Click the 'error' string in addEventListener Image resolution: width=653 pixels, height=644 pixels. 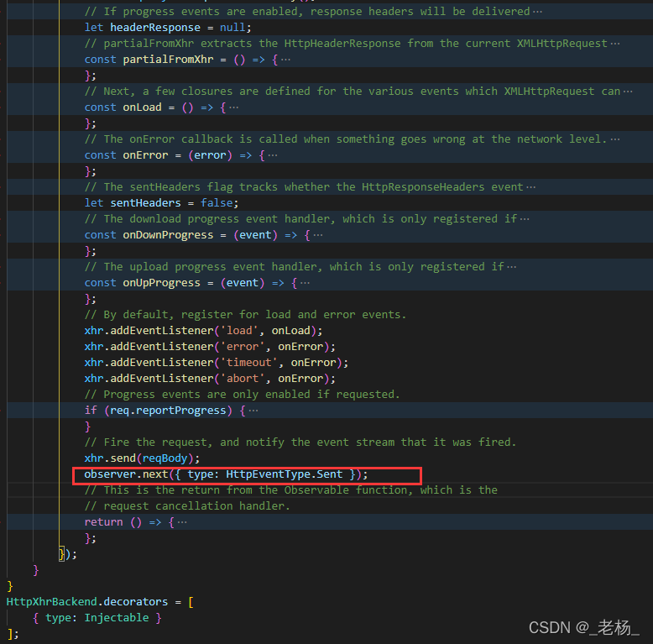pos(242,347)
